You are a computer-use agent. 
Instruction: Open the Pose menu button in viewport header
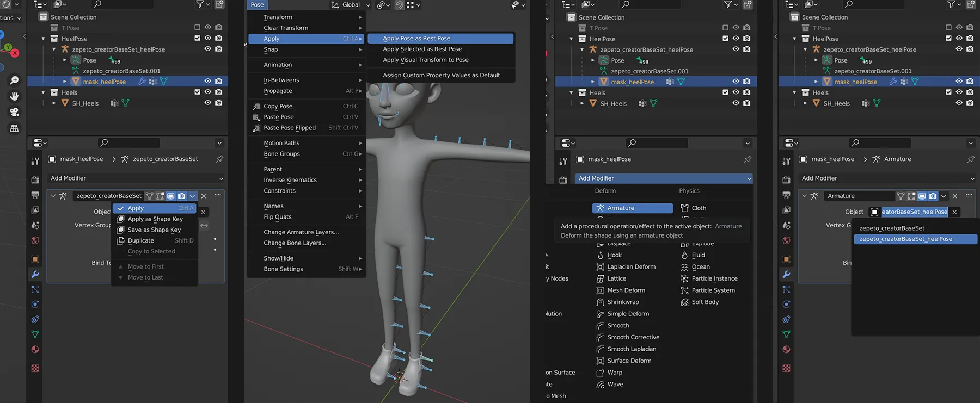[257, 5]
